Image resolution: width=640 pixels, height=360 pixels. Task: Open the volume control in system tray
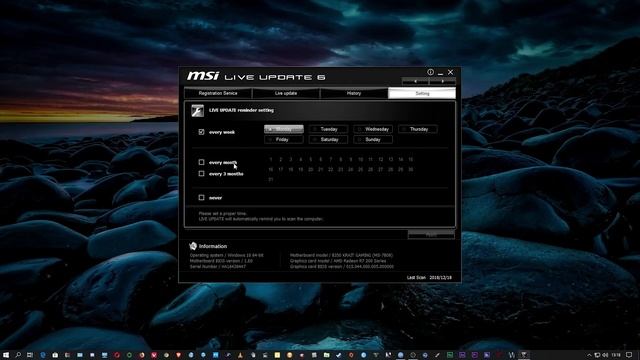pyautogui.click(x=605, y=355)
